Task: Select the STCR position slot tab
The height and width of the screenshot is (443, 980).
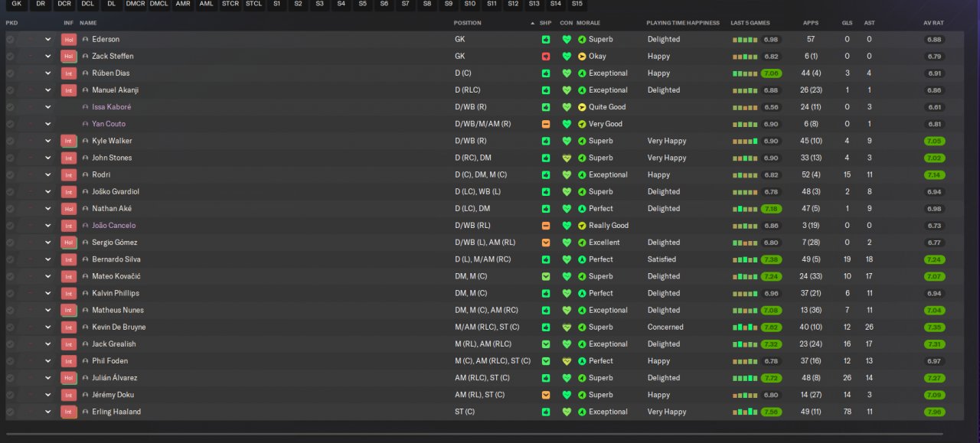Action: click(x=230, y=5)
